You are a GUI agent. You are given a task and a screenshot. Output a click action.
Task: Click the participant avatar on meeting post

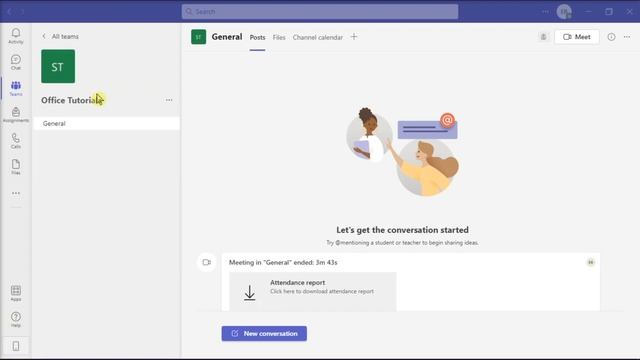591,262
